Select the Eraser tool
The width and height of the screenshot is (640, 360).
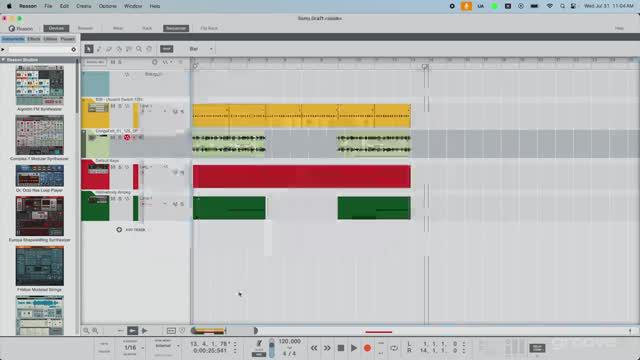tap(109, 49)
